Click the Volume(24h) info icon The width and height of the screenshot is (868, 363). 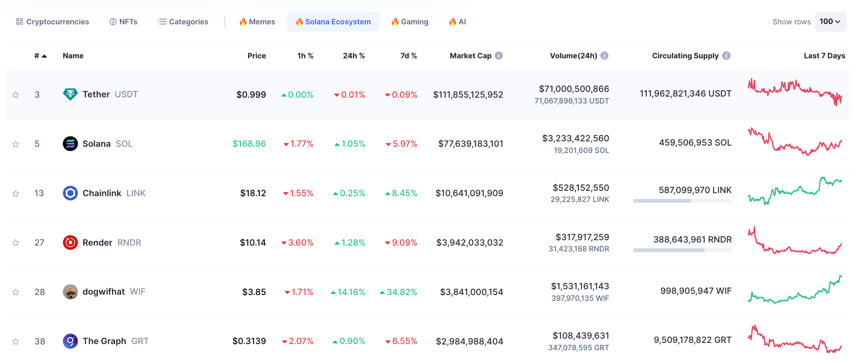[x=605, y=56]
